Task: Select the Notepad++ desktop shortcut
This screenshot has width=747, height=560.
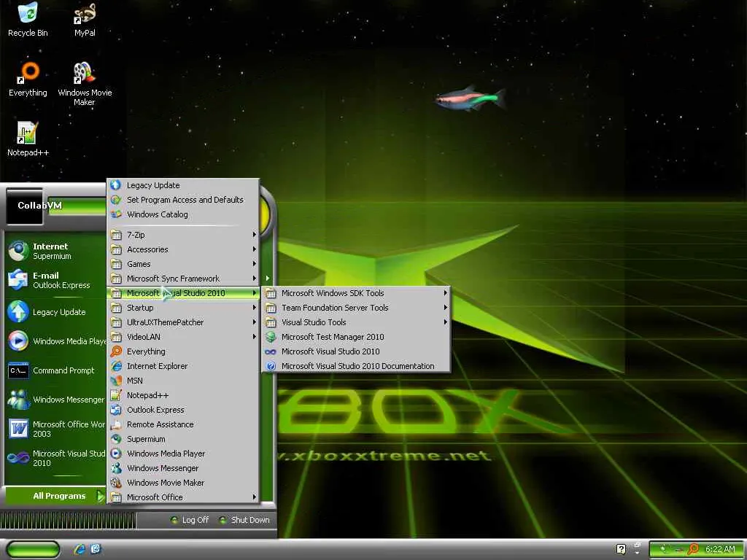Action: 28,139
